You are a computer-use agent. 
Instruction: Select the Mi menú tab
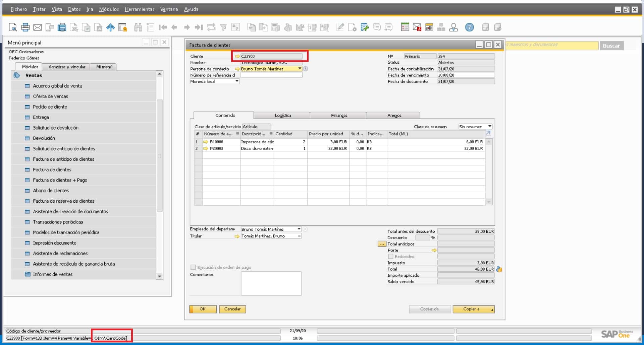click(104, 67)
